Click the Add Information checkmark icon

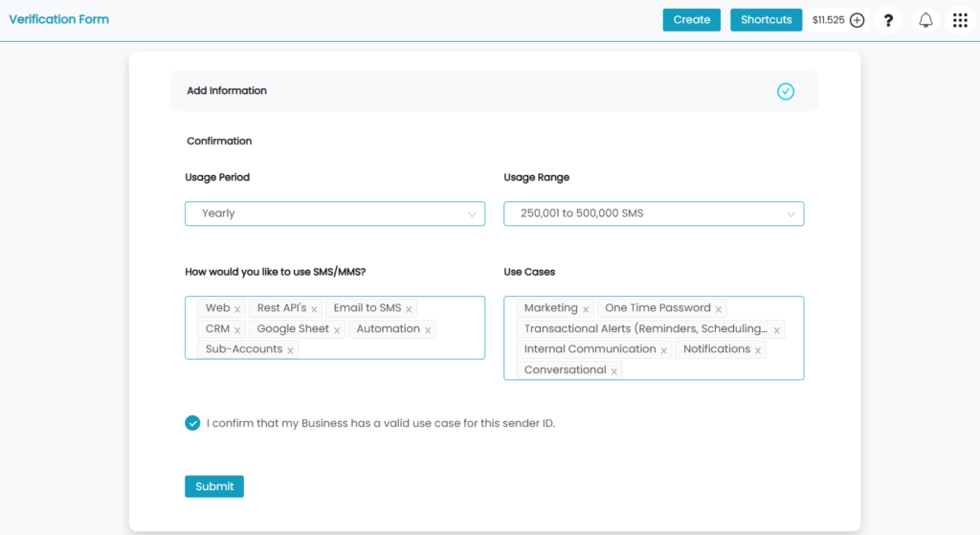tap(786, 91)
